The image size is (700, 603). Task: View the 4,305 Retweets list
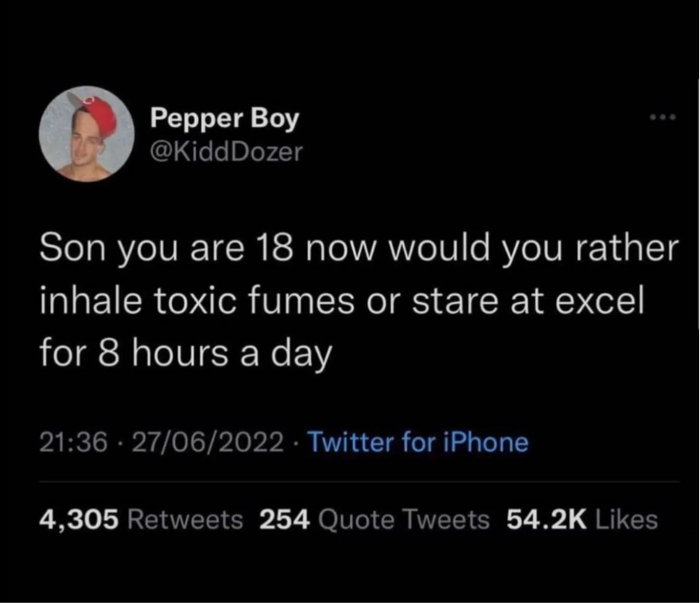141,519
